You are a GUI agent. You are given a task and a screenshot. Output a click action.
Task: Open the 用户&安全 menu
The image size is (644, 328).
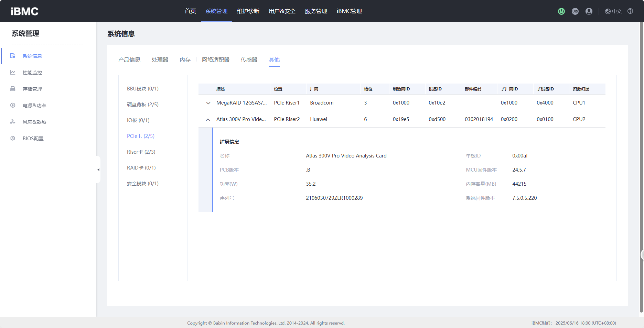tap(282, 11)
